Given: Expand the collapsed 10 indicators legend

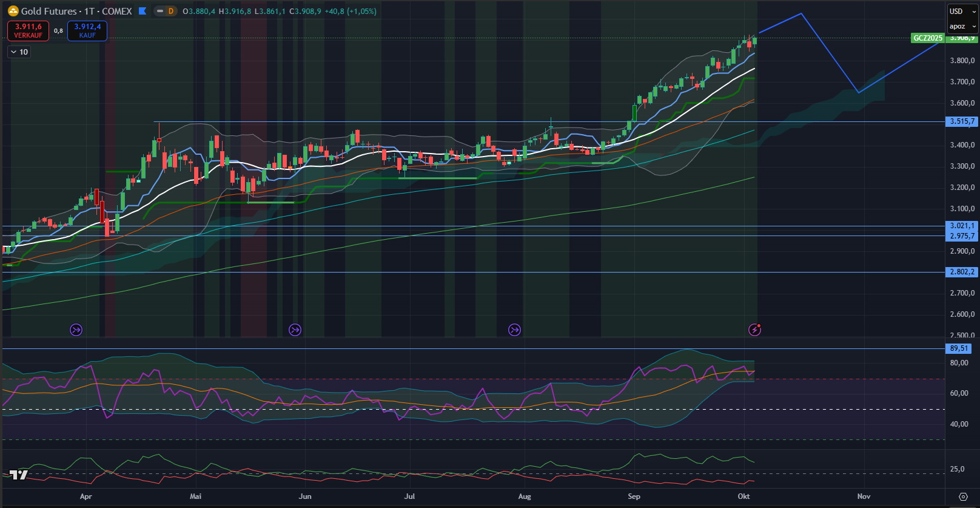Looking at the screenshot, I should point(19,52).
